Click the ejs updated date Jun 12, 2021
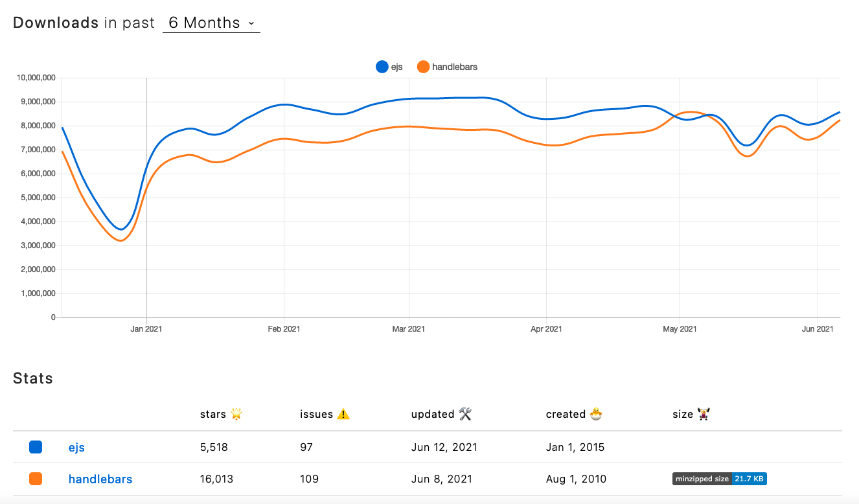Image resolution: width=859 pixels, height=504 pixels. tap(444, 447)
